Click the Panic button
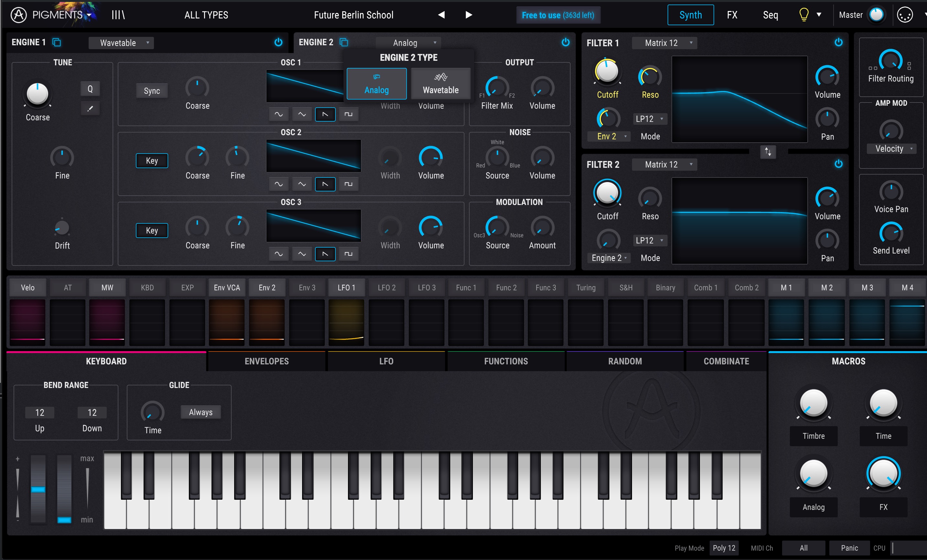The image size is (927, 560). tap(849, 548)
